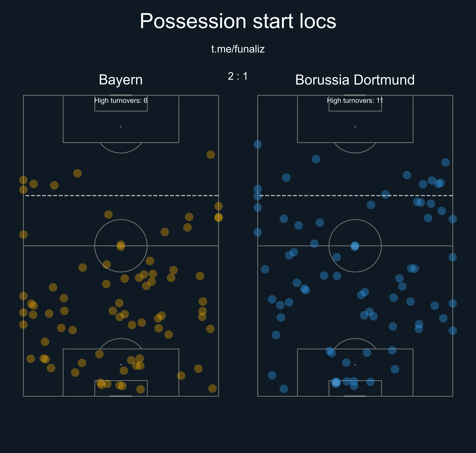The width and height of the screenshot is (476, 453).
Task: Click the top goal line marker on Bayern's pitch
Action: tap(121, 95)
